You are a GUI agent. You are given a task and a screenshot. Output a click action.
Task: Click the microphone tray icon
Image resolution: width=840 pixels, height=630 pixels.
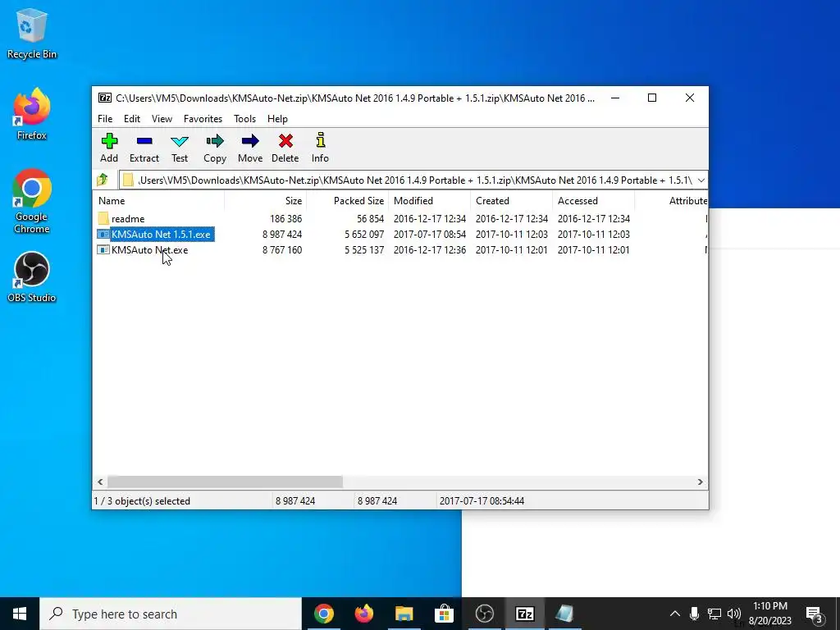tap(694, 614)
